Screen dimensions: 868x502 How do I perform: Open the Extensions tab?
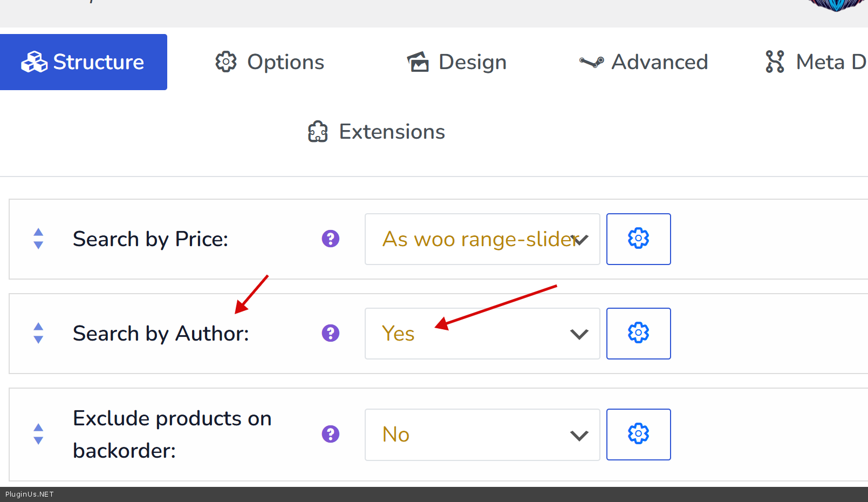coord(377,132)
